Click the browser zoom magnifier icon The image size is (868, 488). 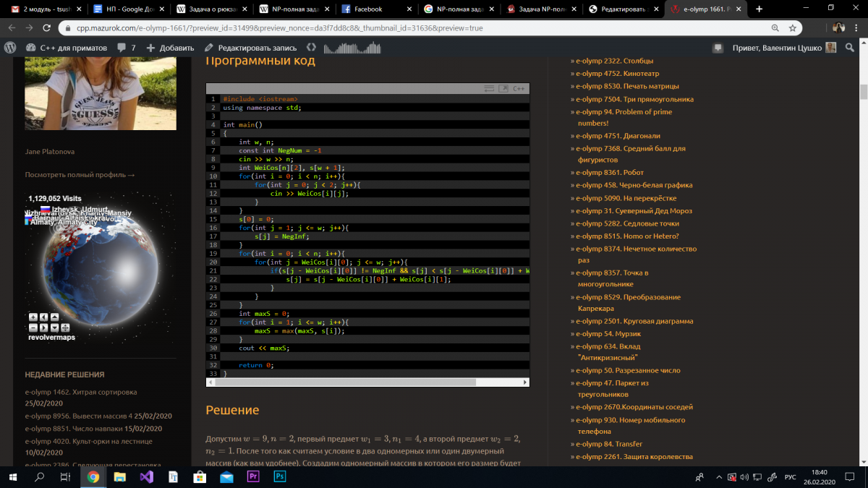click(775, 28)
